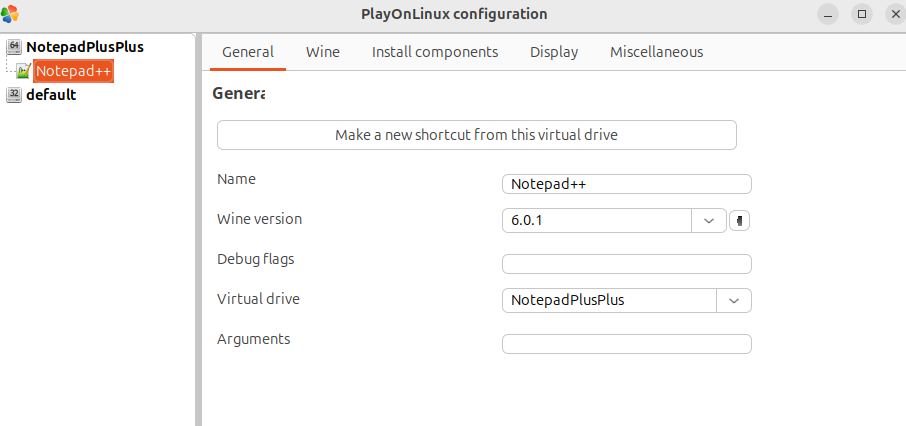Expand the Wine version dropdown arrow

click(709, 221)
